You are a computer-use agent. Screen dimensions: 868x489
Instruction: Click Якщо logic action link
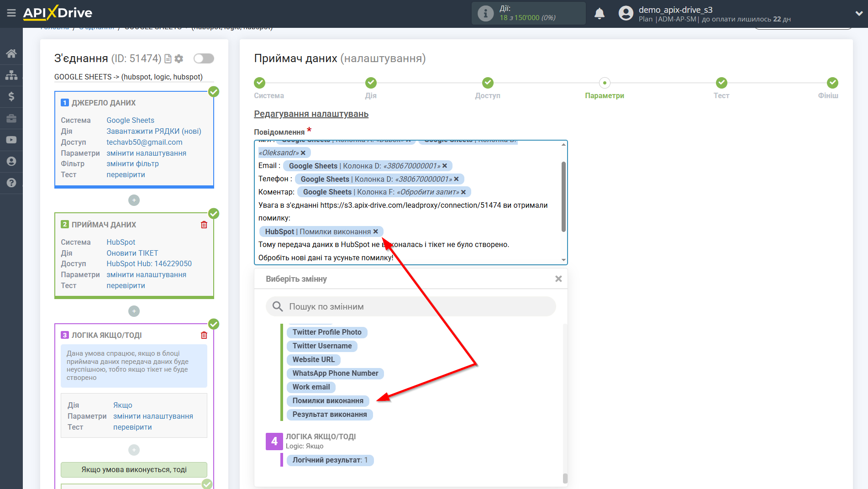pyautogui.click(x=123, y=405)
